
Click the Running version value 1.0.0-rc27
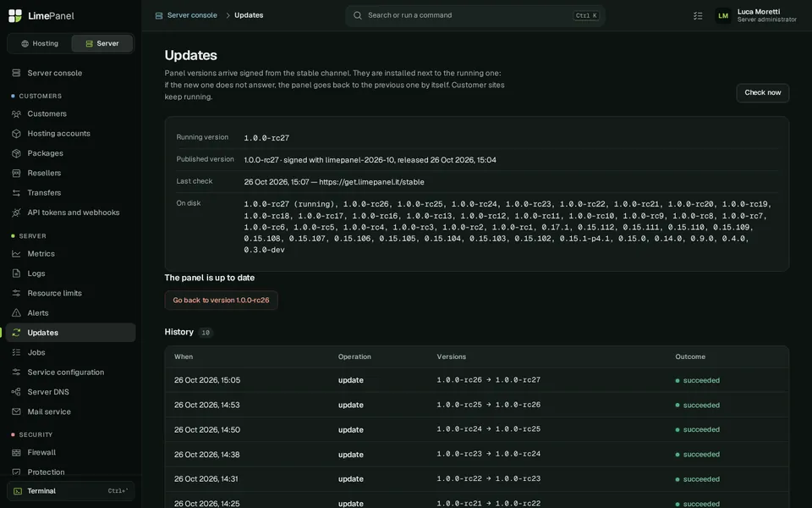pyautogui.click(x=266, y=138)
